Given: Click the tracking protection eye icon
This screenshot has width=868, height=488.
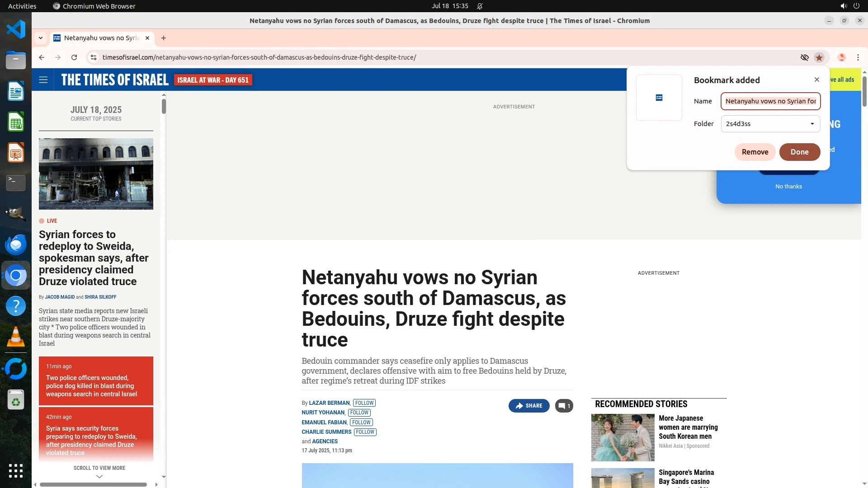Looking at the screenshot, I should coord(804,57).
